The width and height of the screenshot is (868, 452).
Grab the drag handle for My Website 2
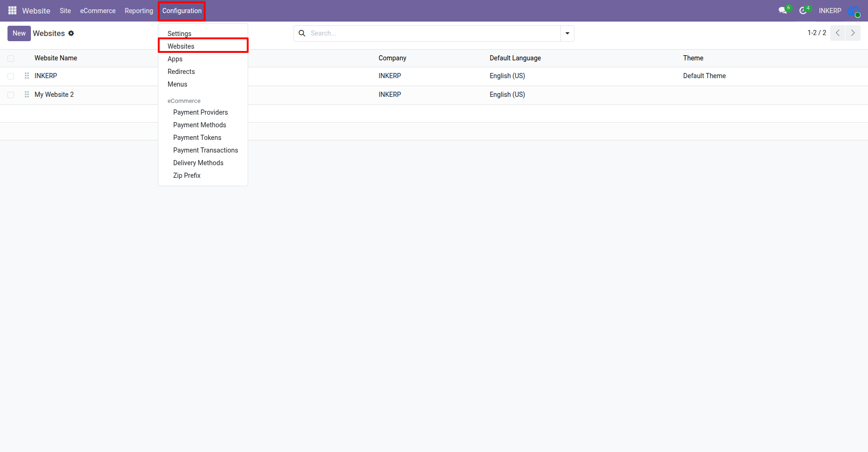coord(27,95)
